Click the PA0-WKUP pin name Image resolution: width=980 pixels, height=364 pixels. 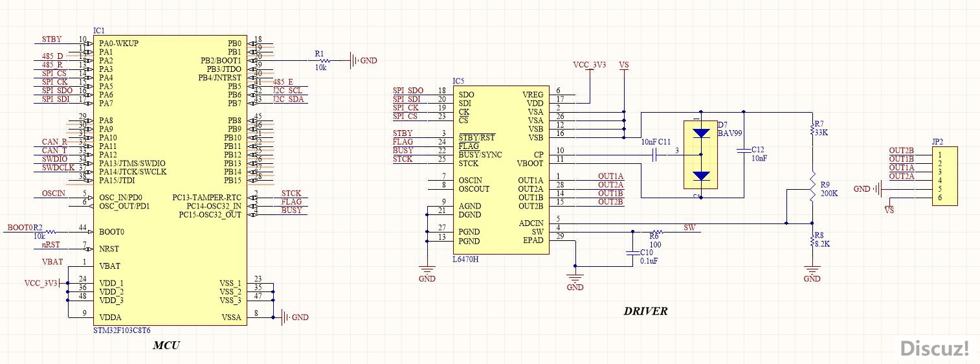[x=119, y=43]
